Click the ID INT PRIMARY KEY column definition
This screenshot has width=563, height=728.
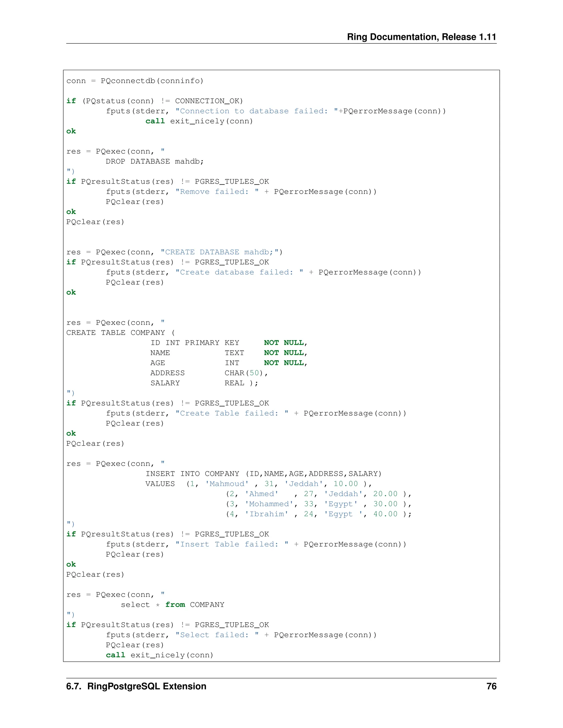tap(195, 343)
